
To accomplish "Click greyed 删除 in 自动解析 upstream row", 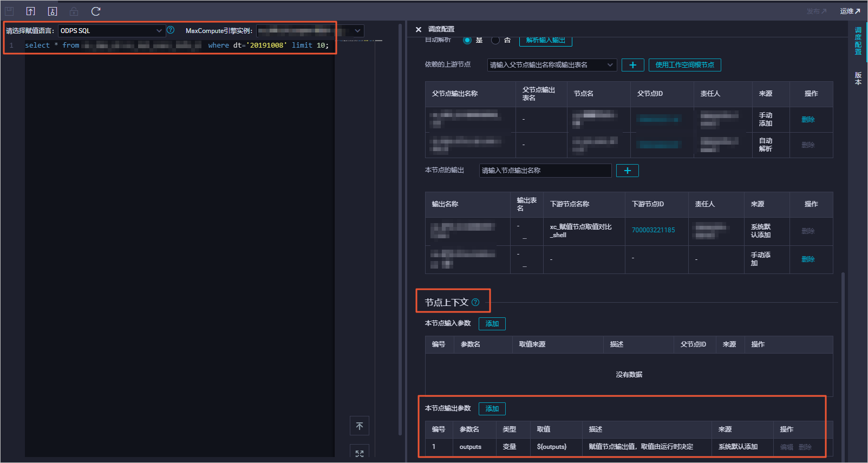I will (x=808, y=145).
